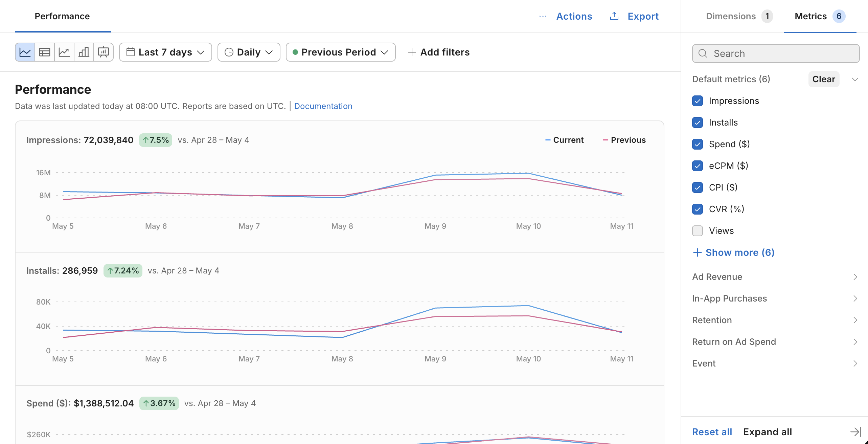Uncheck the Impressions metric
The width and height of the screenshot is (868, 444).
pos(698,101)
